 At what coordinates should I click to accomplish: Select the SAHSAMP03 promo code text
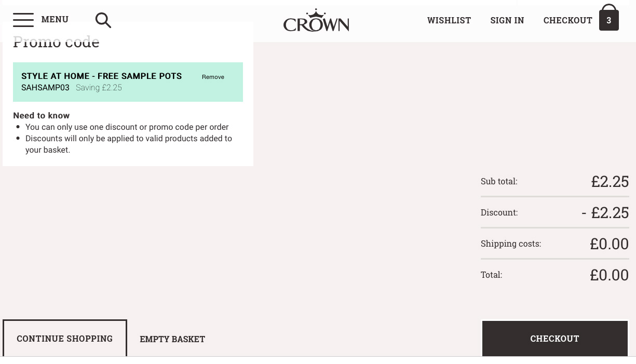pyautogui.click(x=45, y=88)
